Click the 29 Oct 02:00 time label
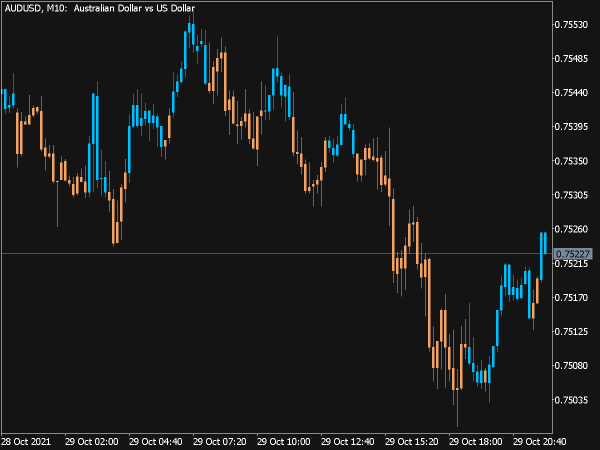The width and height of the screenshot is (600, 450). 92,442
